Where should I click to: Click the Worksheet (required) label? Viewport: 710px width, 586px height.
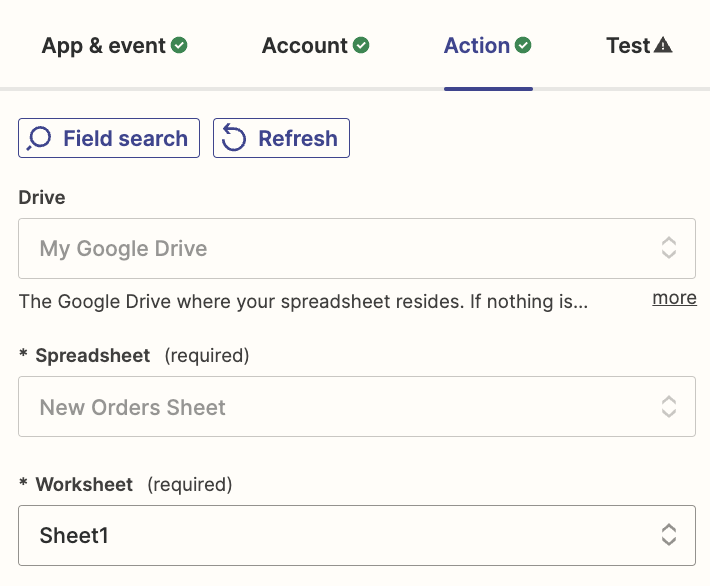click(x=125, y=485)
